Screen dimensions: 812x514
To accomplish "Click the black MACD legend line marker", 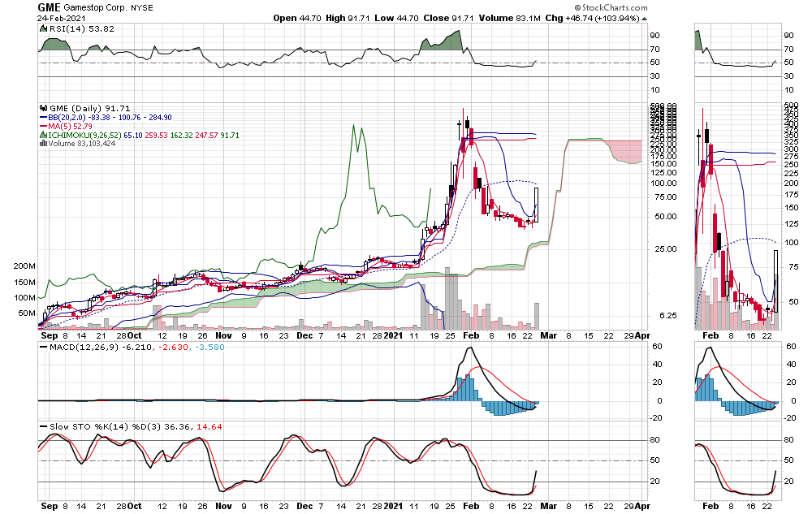I will (x=44, y=347).
